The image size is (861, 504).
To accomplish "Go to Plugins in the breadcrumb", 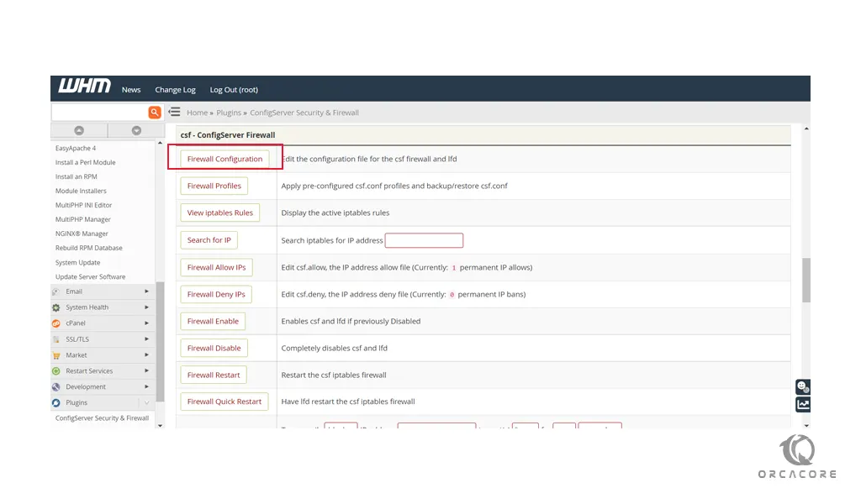I will pos(229,113).
